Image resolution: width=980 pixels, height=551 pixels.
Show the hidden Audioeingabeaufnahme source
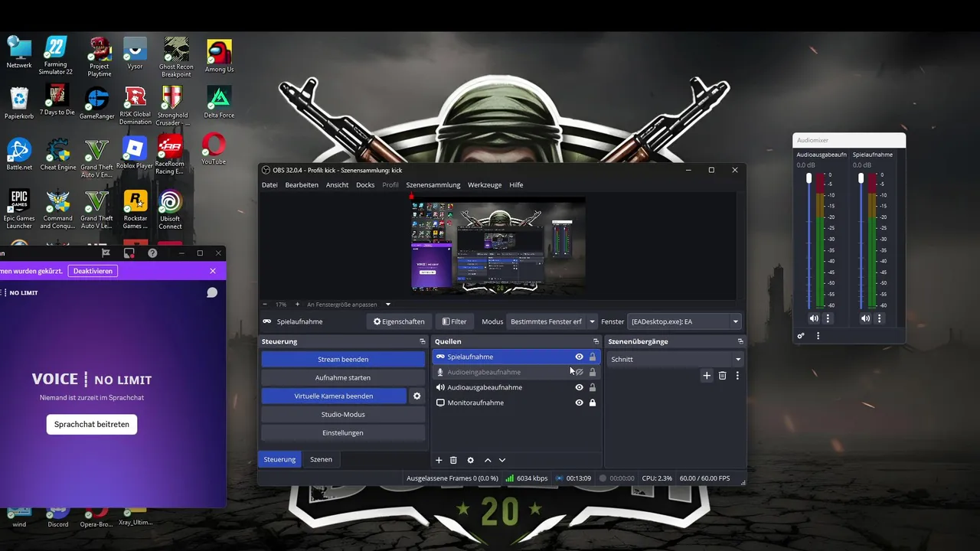(579, 372)
